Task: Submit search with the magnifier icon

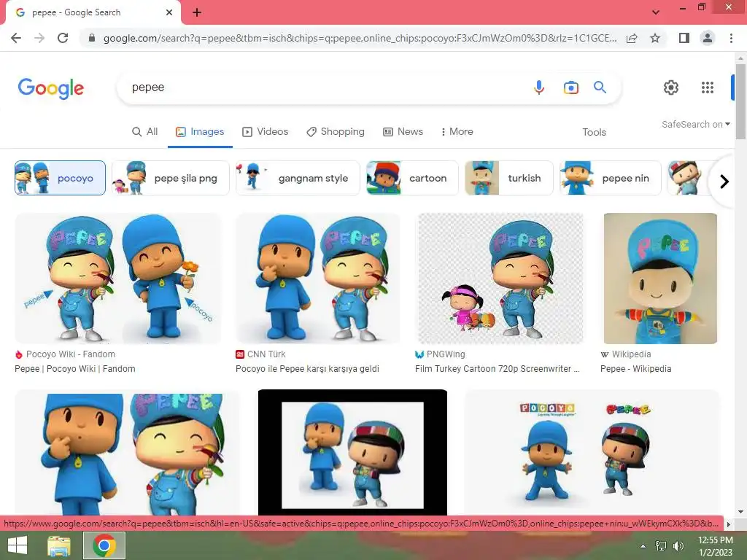Action: click(x=600, y=87)
